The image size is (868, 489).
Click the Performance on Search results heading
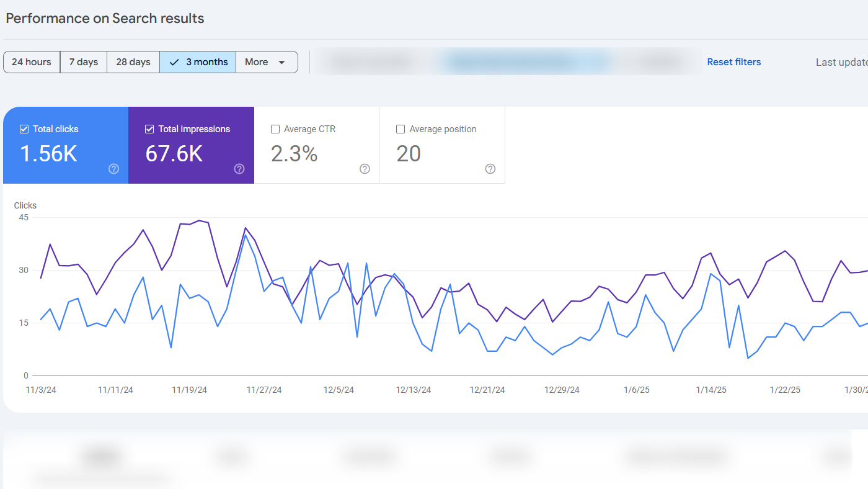pyautogui.click(x=105, y=18)
